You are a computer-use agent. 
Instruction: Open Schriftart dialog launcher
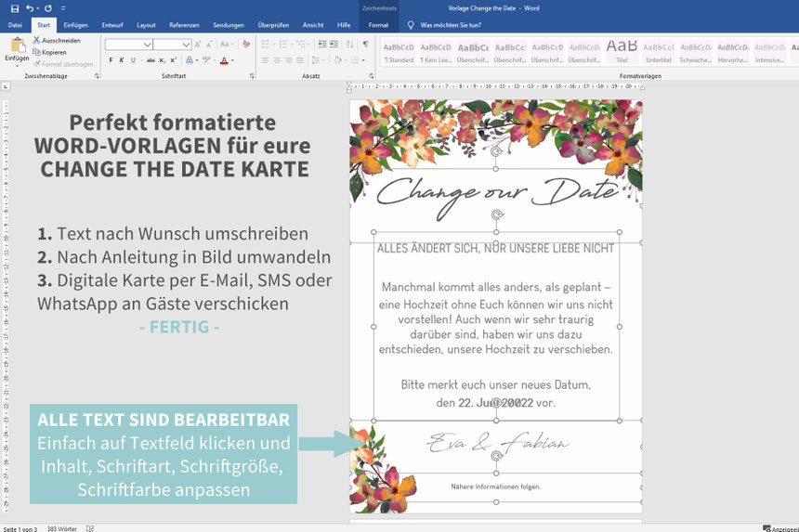[x=252, y=76]
